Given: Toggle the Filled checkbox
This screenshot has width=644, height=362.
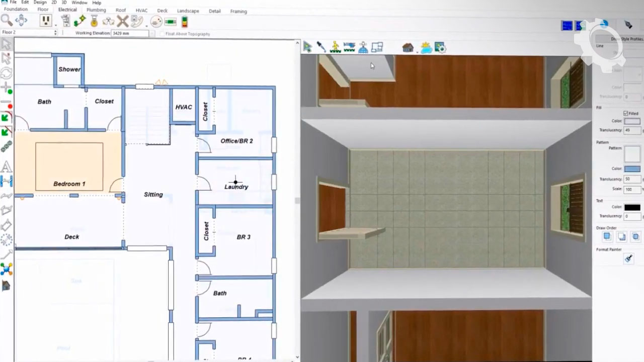Looking at the screenshot, I should [x=626, y=113].
